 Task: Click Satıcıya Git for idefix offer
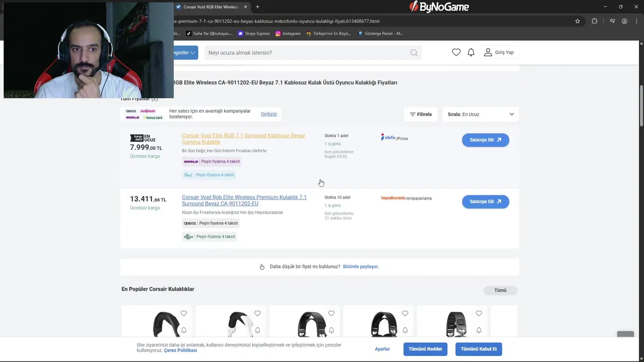(486, 140)
